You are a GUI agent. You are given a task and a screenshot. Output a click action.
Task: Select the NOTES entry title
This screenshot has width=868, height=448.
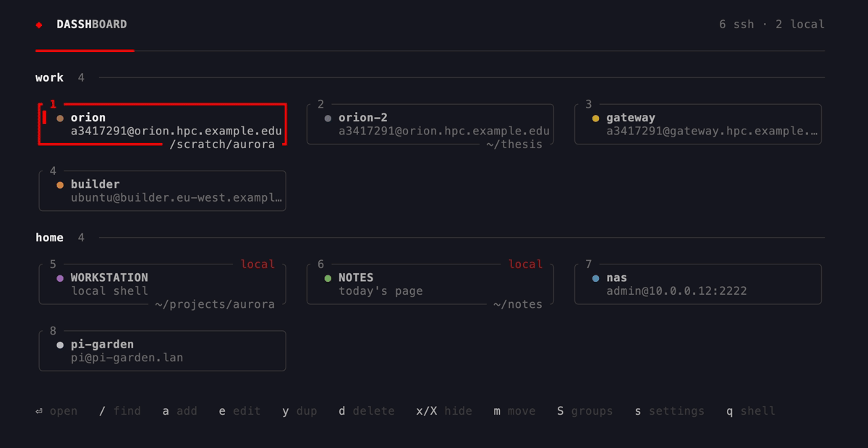coord(356,277)
